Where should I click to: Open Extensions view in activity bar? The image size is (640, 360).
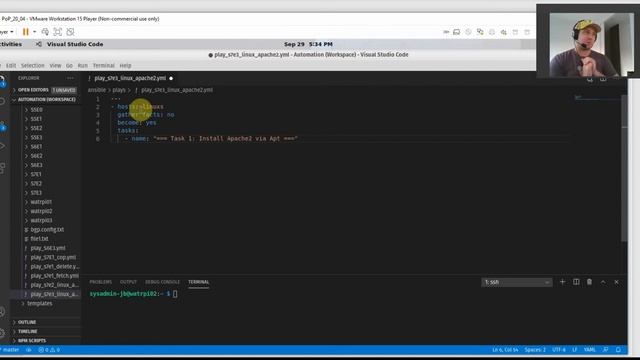pyautogui.click(x=2, y=168)
